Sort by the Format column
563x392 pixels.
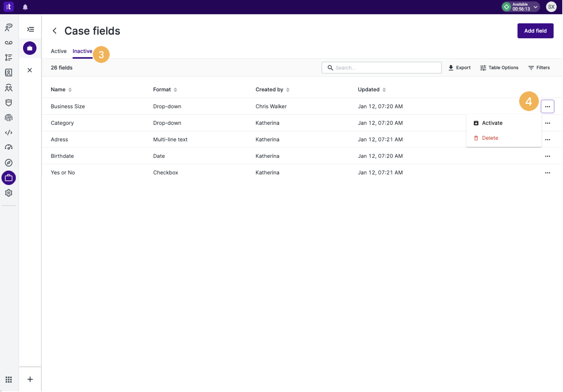(x=165, y=90)
